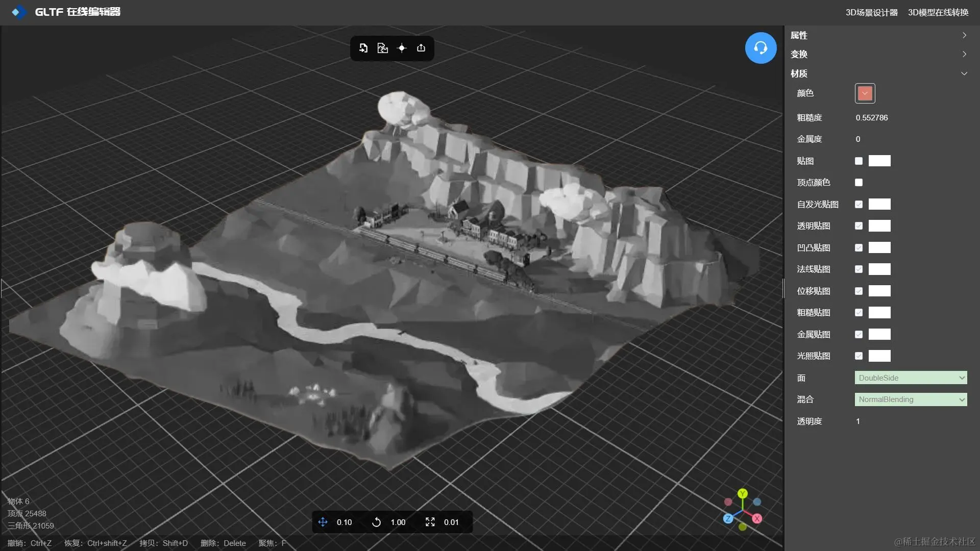Enable the 顶点颜色 checkbox
The image size is (980, 551).
[x=859, y=183]
